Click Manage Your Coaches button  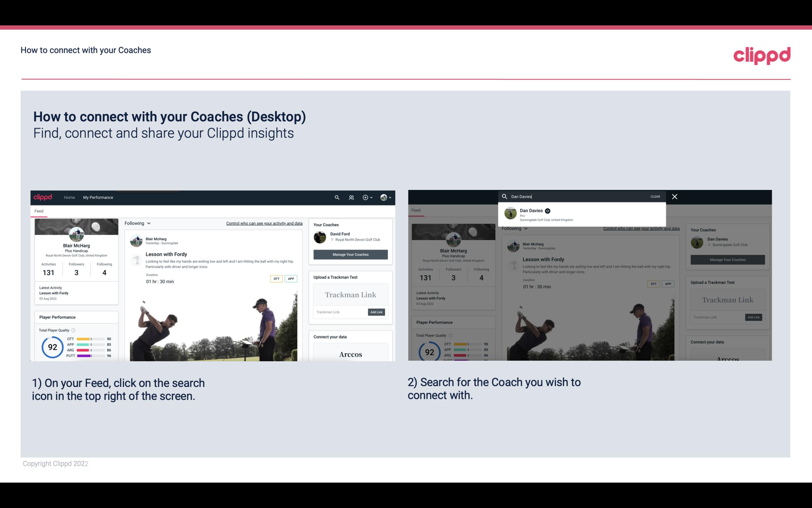tap(350, 254)
